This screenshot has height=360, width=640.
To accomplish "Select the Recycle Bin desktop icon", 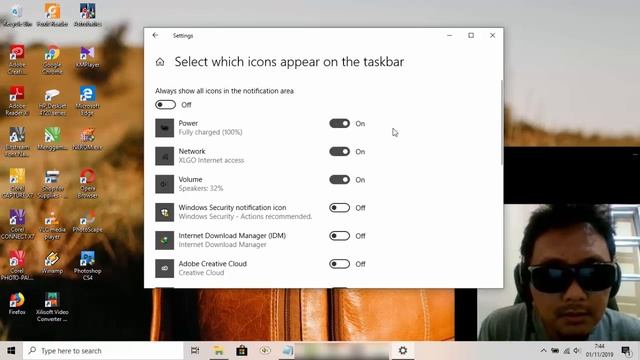I will (17, 16).
